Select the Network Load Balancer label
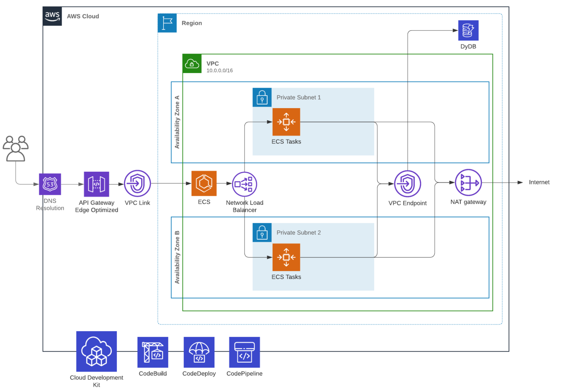Image resolution: width=563 pixels, height=392 pixels. 244,206
